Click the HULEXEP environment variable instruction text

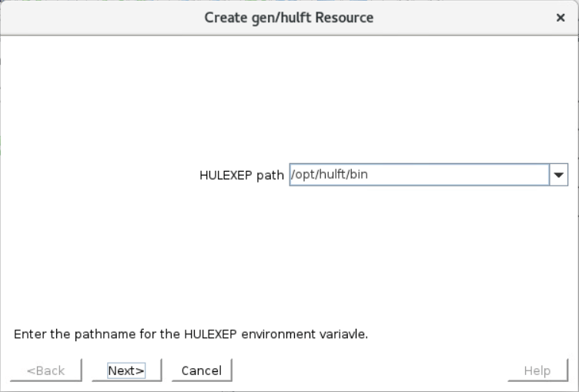191,334
